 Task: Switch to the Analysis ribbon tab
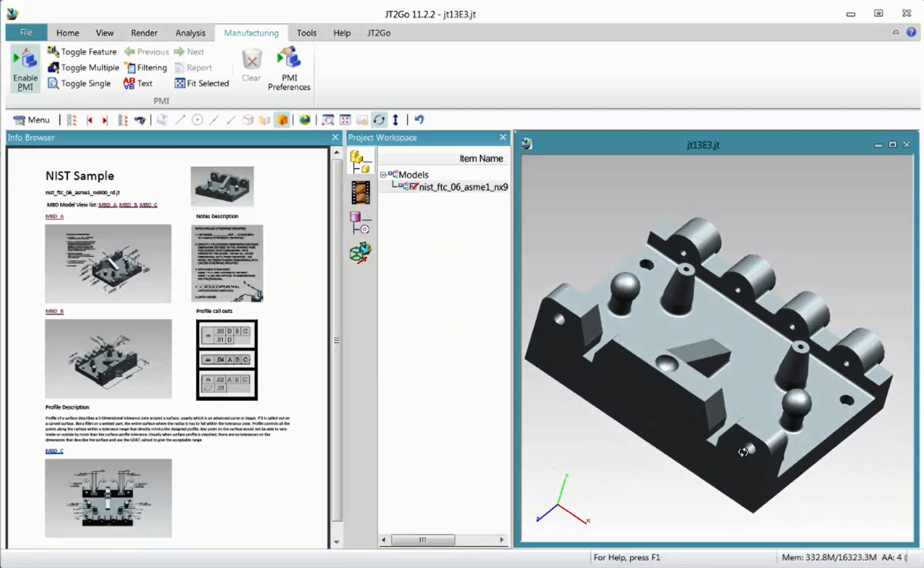190,33
